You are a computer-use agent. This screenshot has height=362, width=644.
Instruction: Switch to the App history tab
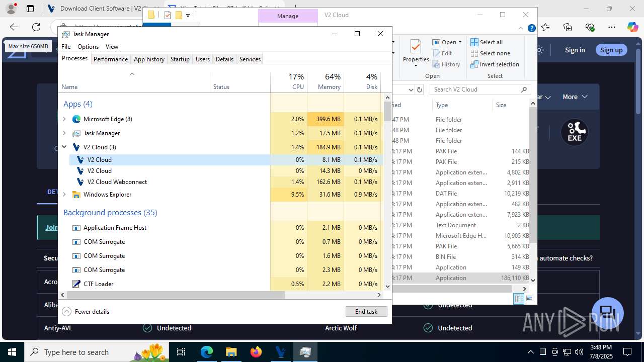click(149, 59)
